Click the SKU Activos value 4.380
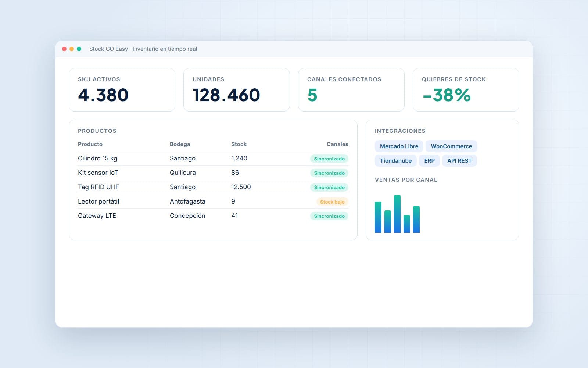 103,95
